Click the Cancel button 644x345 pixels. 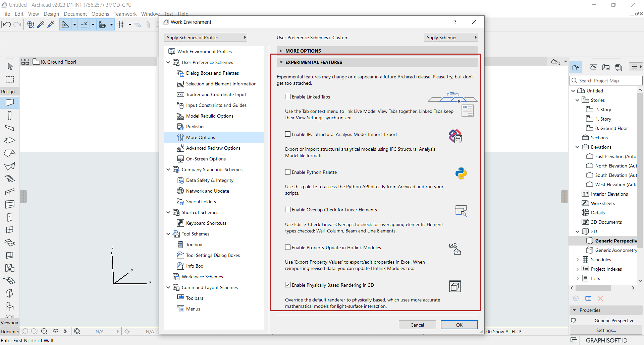click(x=417, y=325)
